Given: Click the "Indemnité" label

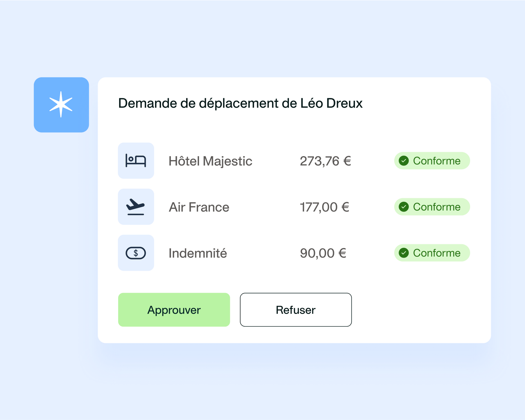Looking at the screenshot, I should coord(198,253).
